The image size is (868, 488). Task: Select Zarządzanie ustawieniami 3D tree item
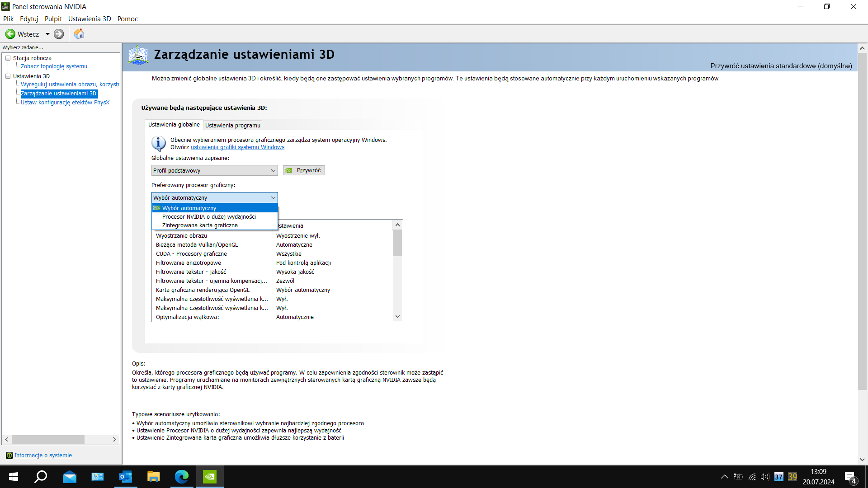point(59,94)
